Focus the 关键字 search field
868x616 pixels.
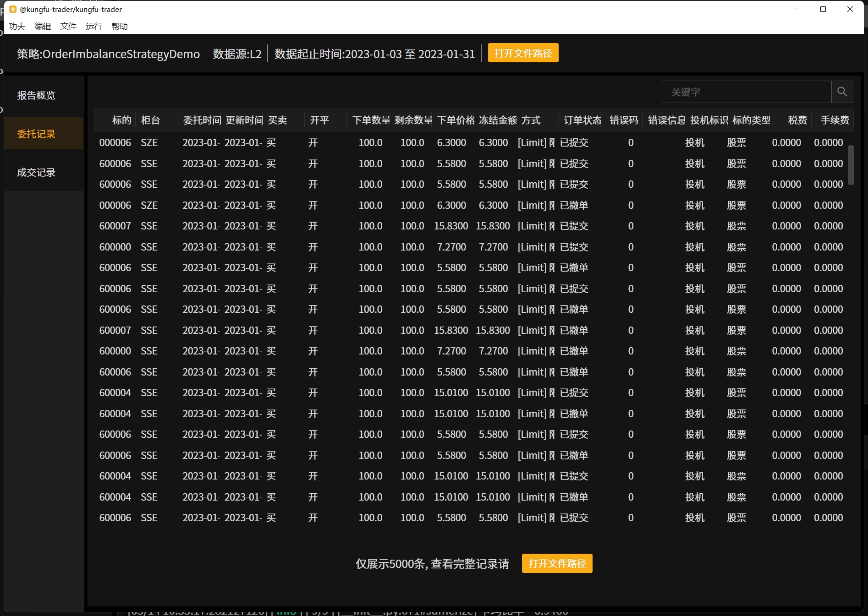[x=746, y=92]
